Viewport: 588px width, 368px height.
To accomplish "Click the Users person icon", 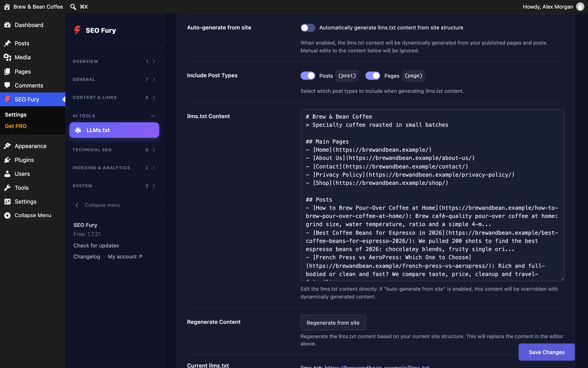I will point(7,174).
